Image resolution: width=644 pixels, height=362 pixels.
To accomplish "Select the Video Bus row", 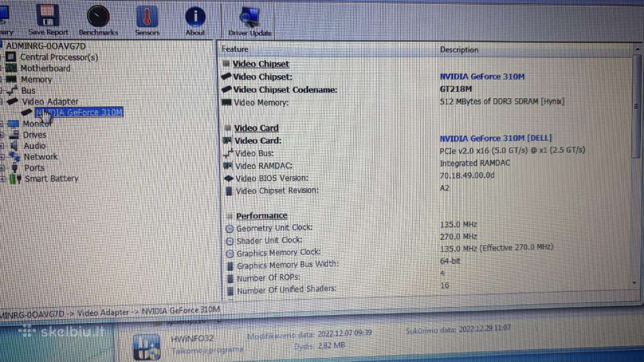I will click(427, 153).
